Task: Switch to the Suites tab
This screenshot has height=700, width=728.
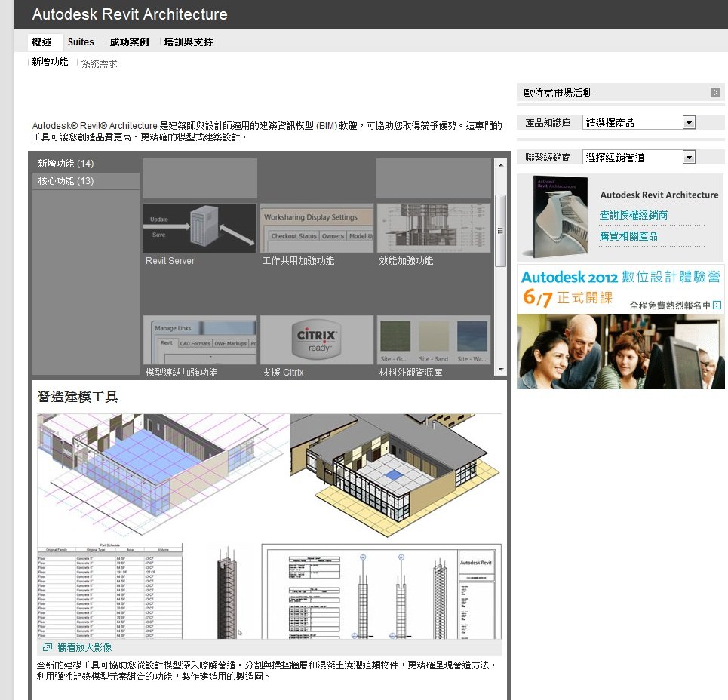Action: pyautogui.click(x=81, y=42)
